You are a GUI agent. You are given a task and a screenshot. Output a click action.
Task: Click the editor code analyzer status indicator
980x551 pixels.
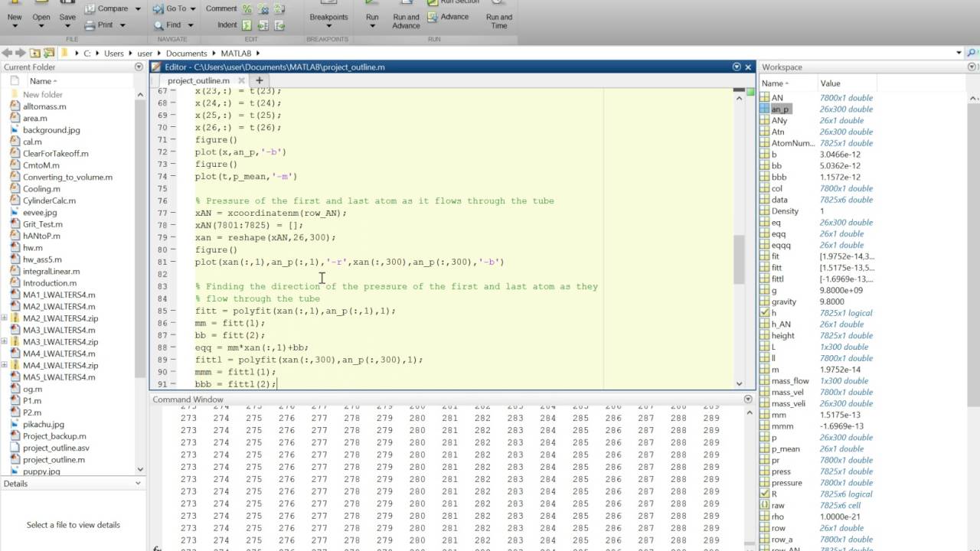coord(750,93)
